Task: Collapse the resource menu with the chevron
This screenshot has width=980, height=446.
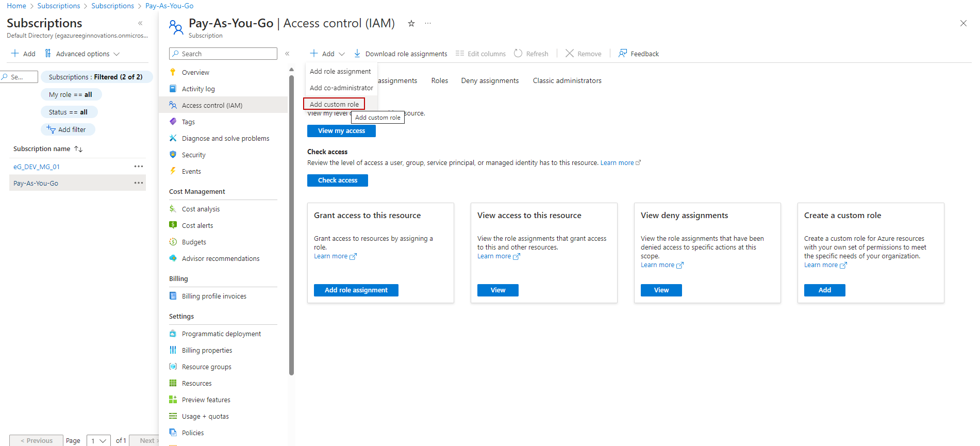Action: (x=287, y=54)
